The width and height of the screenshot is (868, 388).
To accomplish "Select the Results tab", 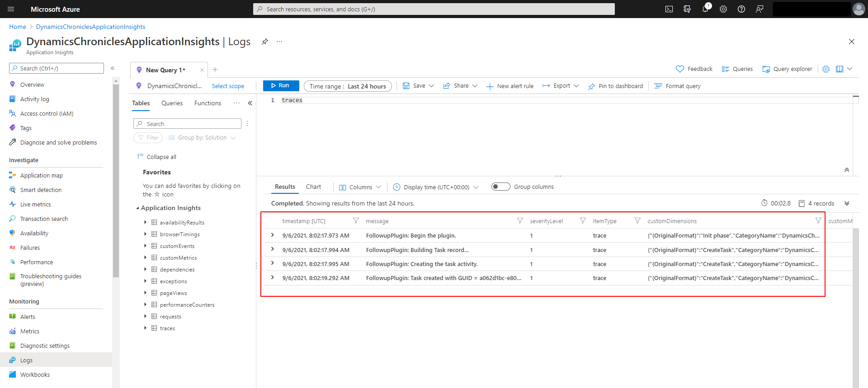I will [285, 187].
